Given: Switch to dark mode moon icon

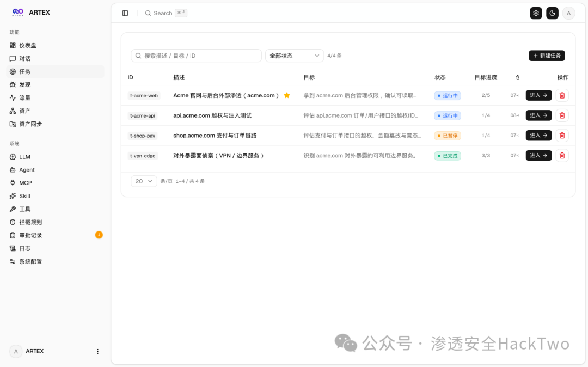Looking at the screenshot, I should click(552, 13).
